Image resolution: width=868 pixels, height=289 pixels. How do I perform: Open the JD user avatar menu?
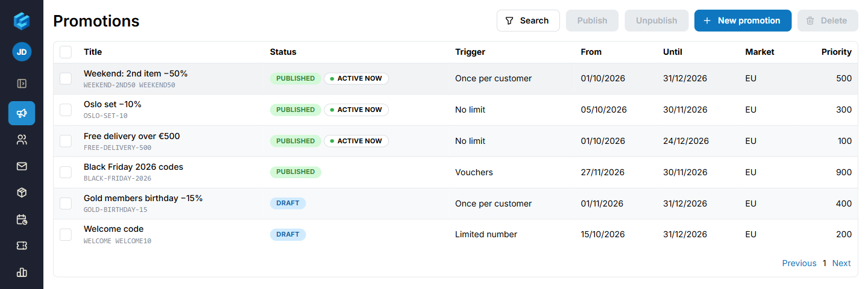[22, 52]
